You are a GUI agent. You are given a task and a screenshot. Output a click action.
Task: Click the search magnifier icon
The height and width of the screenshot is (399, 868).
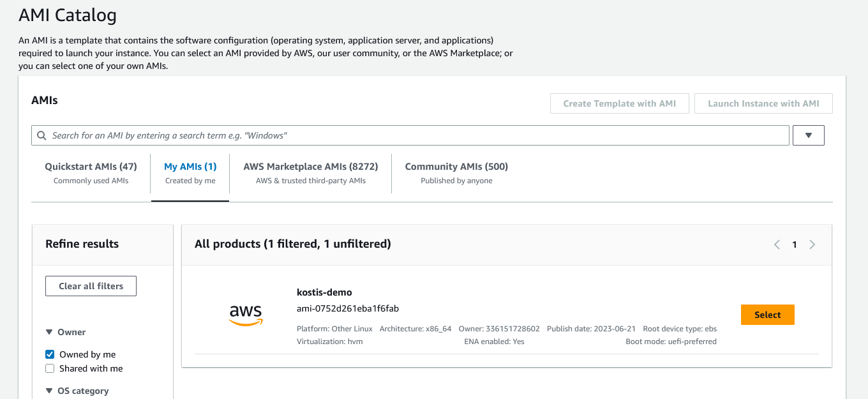point(42,135)
